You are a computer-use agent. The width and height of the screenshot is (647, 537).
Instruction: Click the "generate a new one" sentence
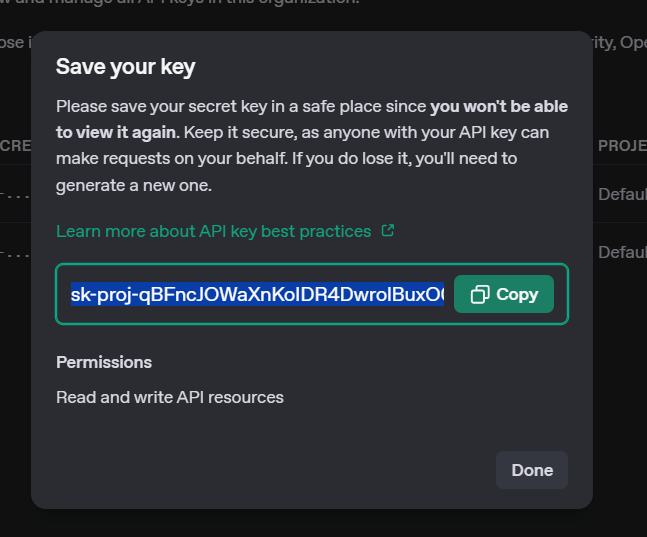coord(134,186)
